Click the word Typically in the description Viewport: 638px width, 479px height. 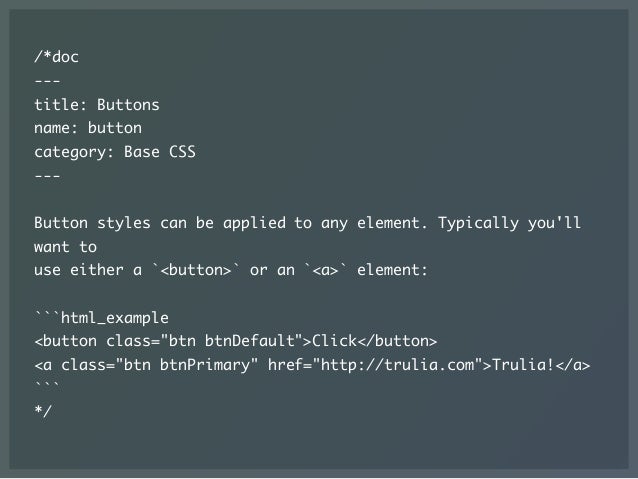point(478,223)
